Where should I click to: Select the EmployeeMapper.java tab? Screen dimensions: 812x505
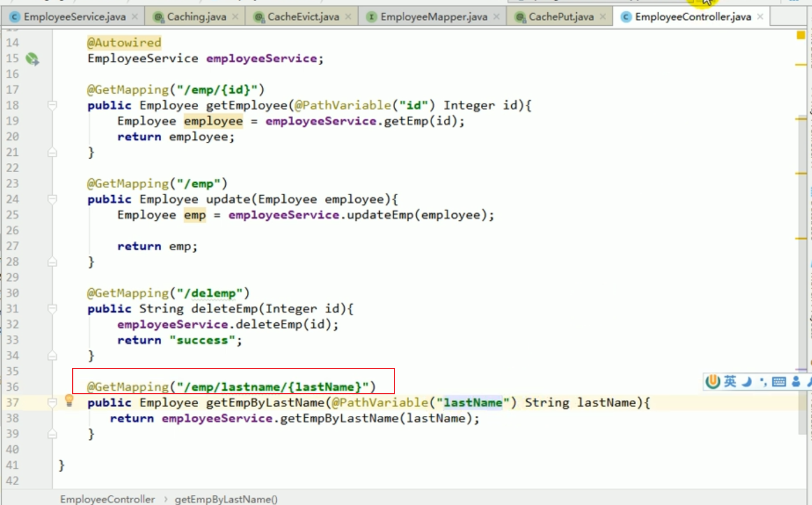433,17
